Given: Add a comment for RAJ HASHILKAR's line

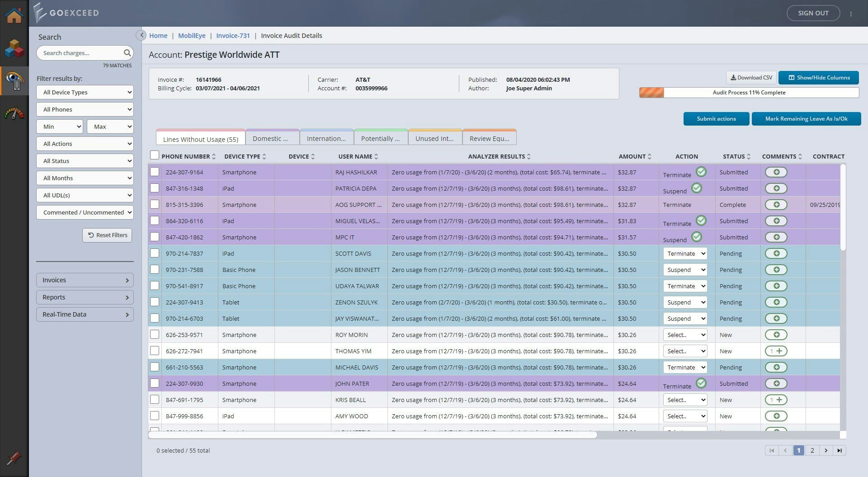Looking at the screenshot, I should pos(777,172).
